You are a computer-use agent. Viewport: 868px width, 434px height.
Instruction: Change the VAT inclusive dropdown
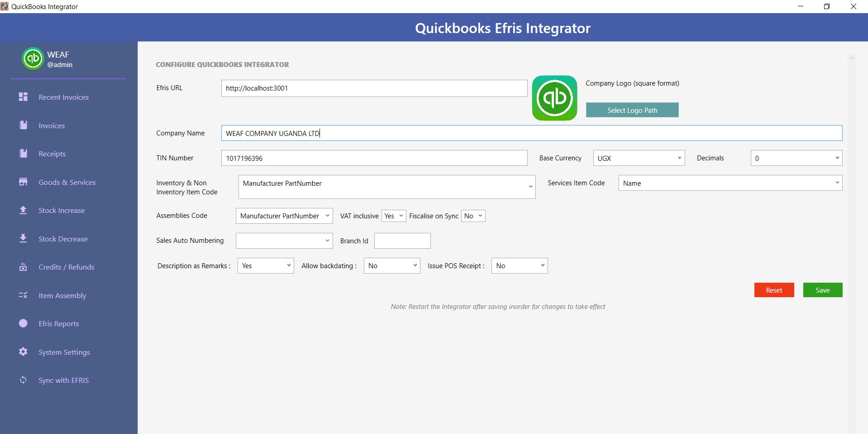(394, 216)
